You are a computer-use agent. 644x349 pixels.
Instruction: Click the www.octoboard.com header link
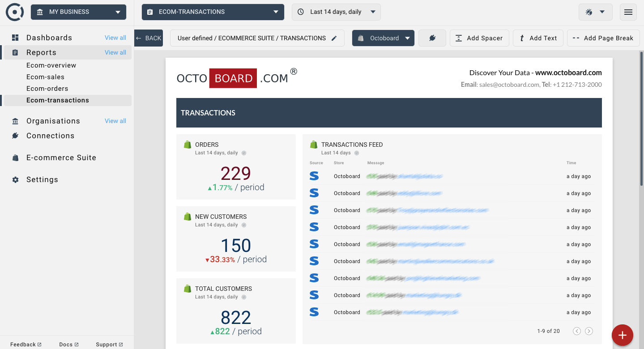click(568, 72)
